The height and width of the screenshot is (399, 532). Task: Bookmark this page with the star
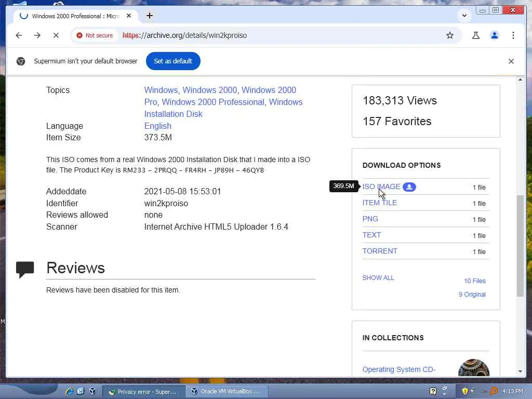click(449, 35)
